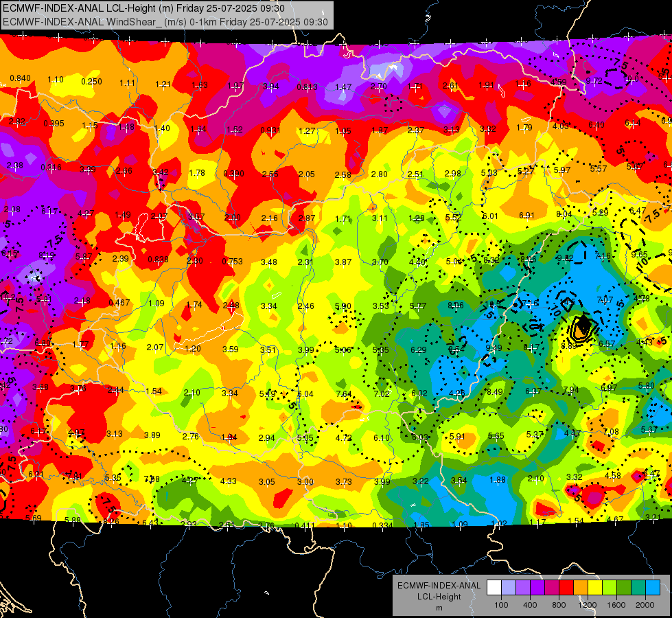The width and height of the screenshot is (672, 618).
Task: Click the legend label 1600
Action: click(x=616, y=605)
